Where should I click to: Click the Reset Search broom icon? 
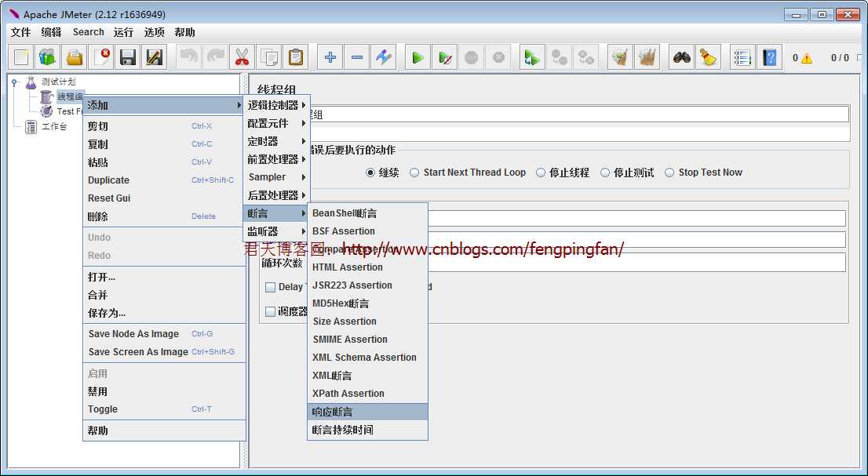point(708,57)
